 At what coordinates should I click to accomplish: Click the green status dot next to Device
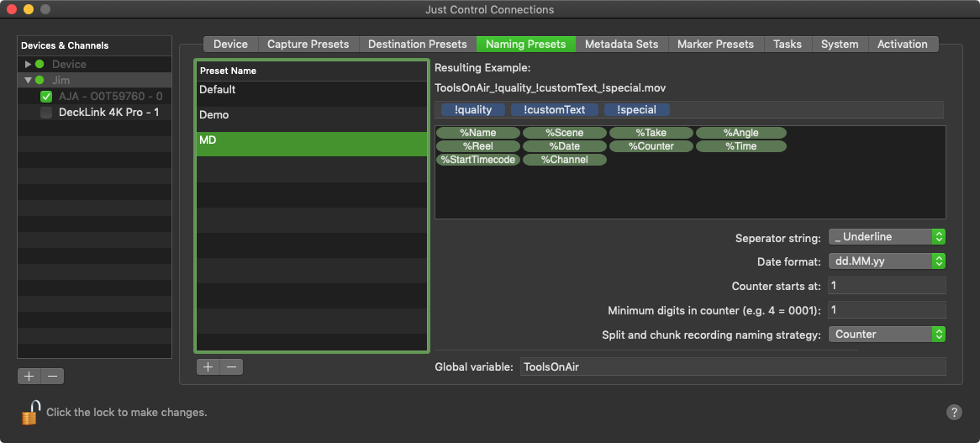point(40,64)
